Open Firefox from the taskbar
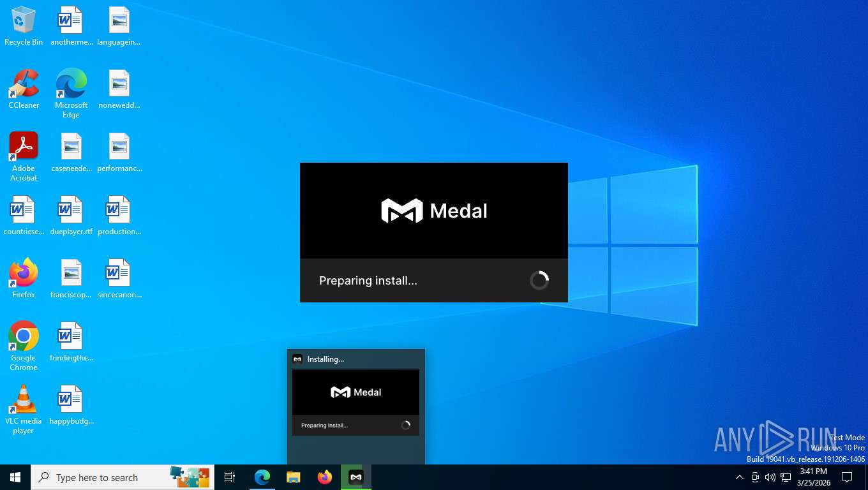 pos(325,477)
